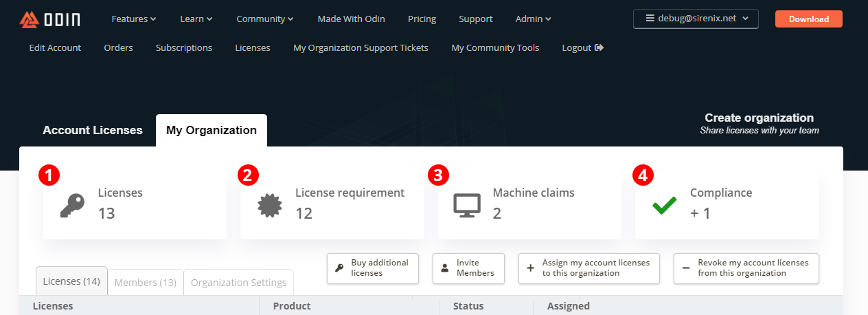Click the Odin logo icon

(x=28, y=19)
